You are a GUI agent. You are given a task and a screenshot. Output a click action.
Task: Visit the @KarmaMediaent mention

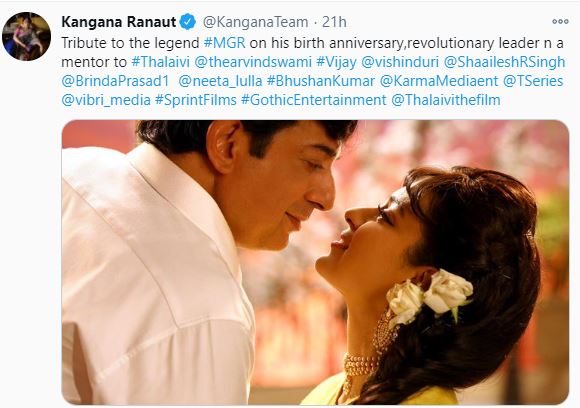coord(439,81)
